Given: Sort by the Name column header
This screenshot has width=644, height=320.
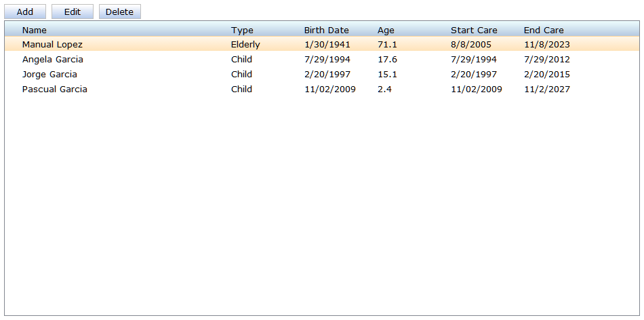Looking at the screenshot, I should pos(35,30).
